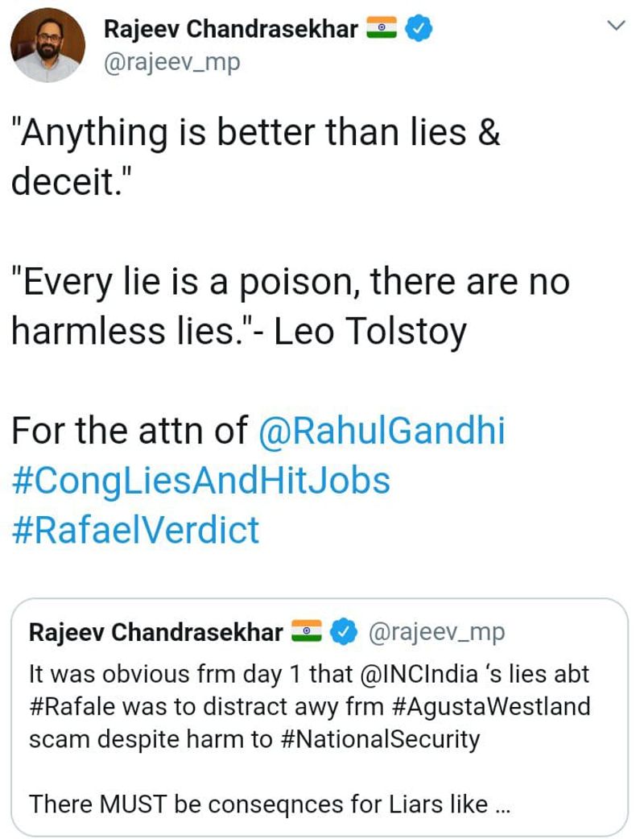Open the #CongLiesAndHitJobs hashtag
The height and width of the screenshot is (839, 644).
pyautogui.click(x=200, y=481)
